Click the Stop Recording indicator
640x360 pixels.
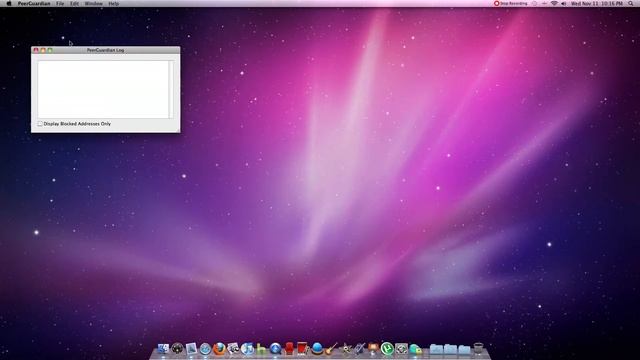[511, 3]
